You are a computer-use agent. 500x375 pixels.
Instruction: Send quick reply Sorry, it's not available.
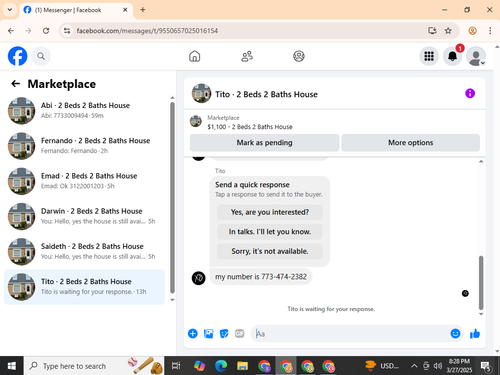coord(270,251)
